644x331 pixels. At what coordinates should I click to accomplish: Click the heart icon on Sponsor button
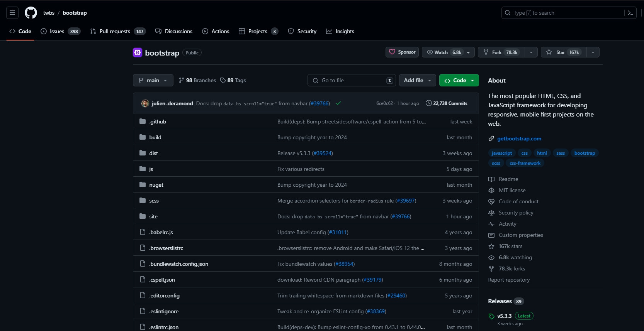(392, 52)
